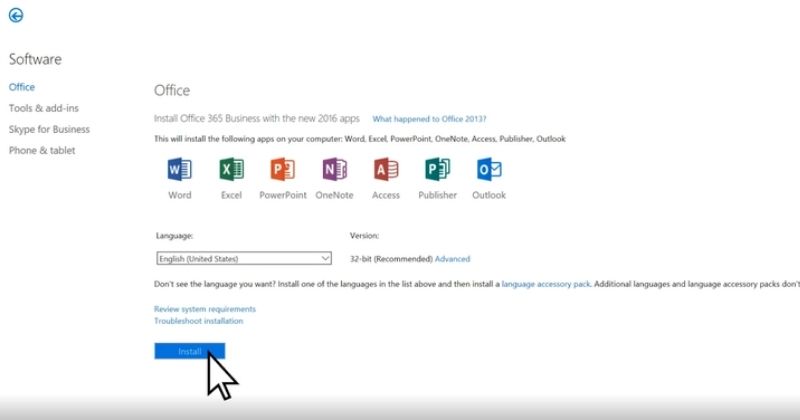Click the 'Outlook' label under icon

[x=489, y=195]
